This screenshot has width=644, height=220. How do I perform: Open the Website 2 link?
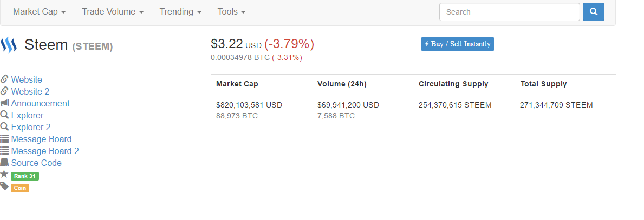tap(30, 91)
